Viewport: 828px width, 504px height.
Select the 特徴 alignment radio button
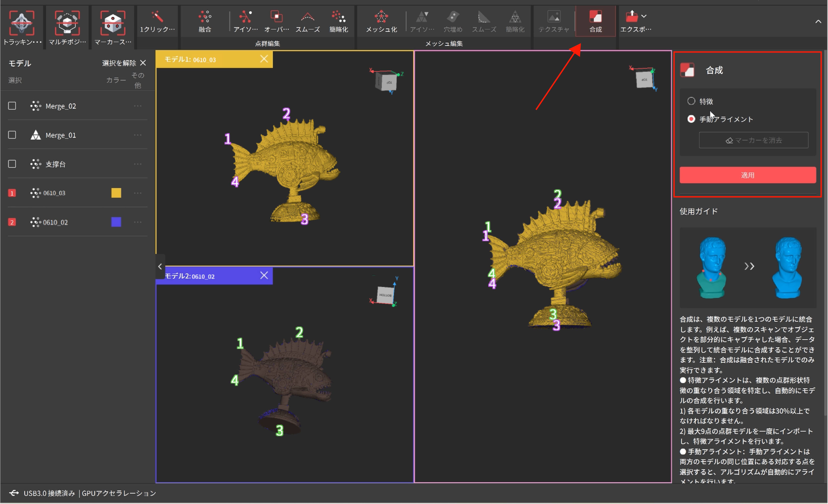click(x=691, y=101)
